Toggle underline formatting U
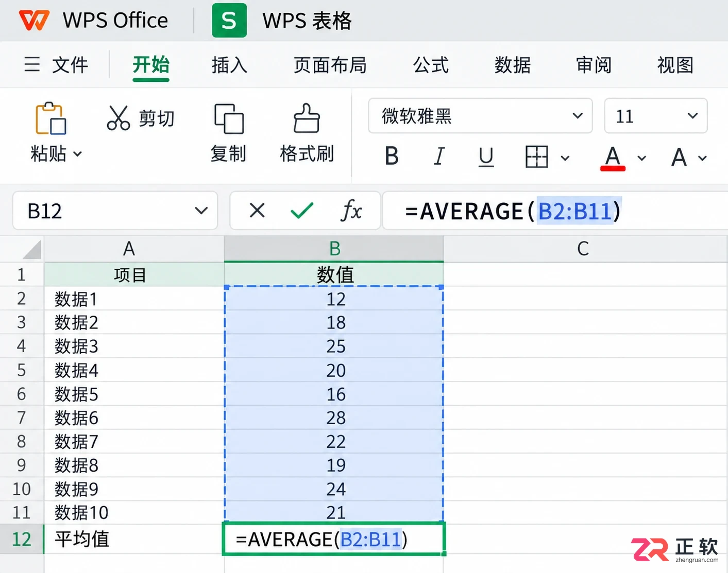 pos(486,157)
